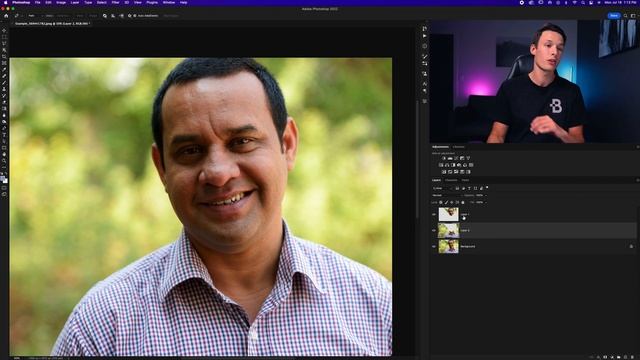
Task: Toggle lock image pixels brush icon
Action: click(x=447, y=202)
